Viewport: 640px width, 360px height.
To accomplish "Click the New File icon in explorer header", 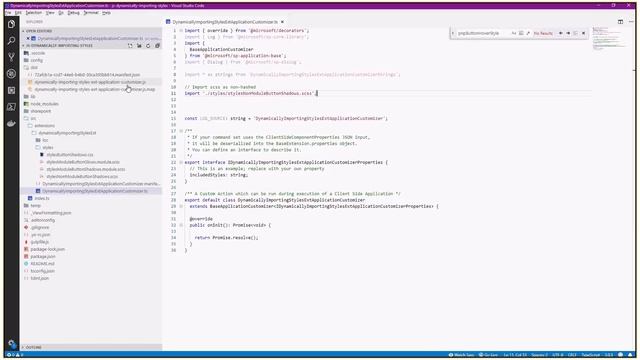I will [130, 46].
